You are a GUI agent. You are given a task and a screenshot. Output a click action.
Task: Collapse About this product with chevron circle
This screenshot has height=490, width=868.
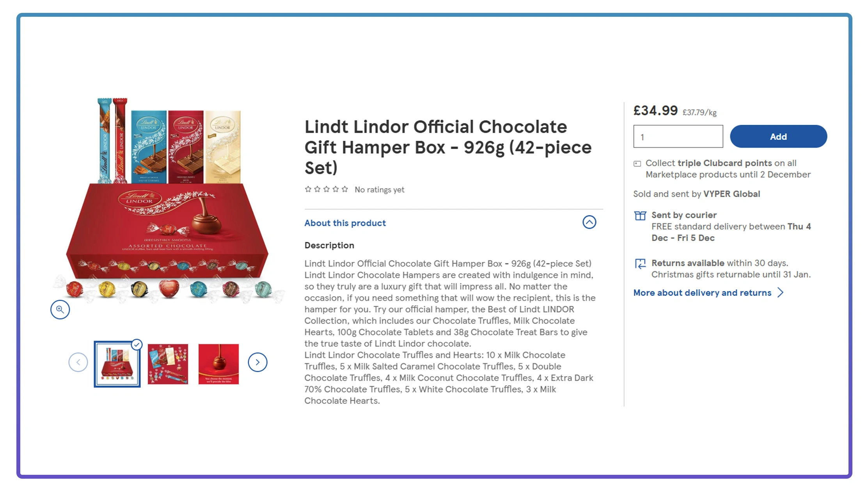tap(589, 222)
